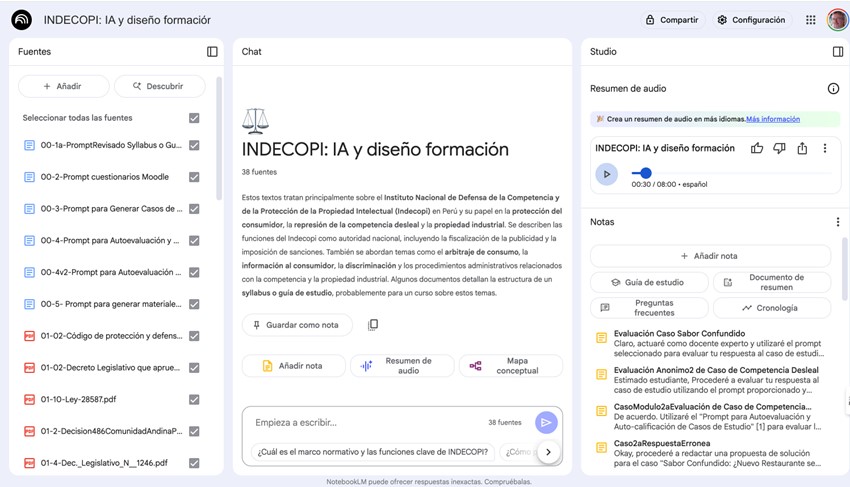The height and width of the screenshot is (487, 850).
Task: Click the scales of justice notebook icon
Action: click(255, 121)
